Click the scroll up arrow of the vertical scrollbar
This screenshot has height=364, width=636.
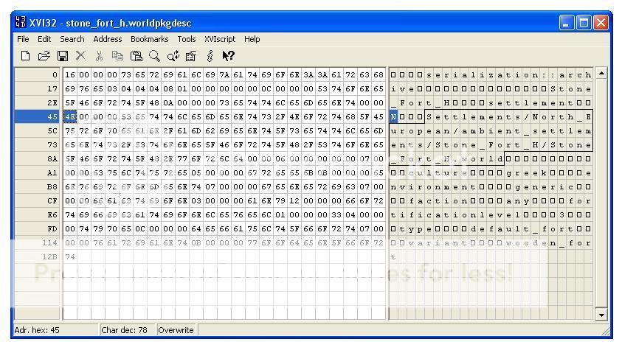pos(601,74)
